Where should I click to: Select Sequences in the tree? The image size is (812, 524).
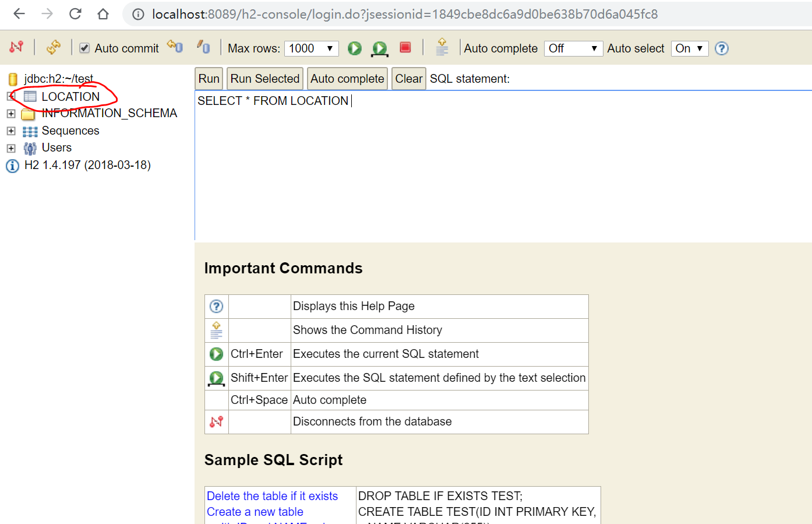(70, 131)
